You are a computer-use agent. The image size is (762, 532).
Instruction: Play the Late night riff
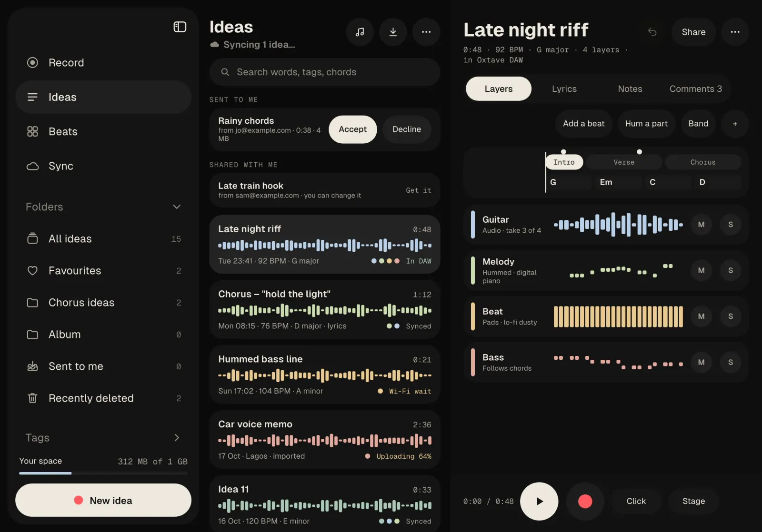pos(539,502)
